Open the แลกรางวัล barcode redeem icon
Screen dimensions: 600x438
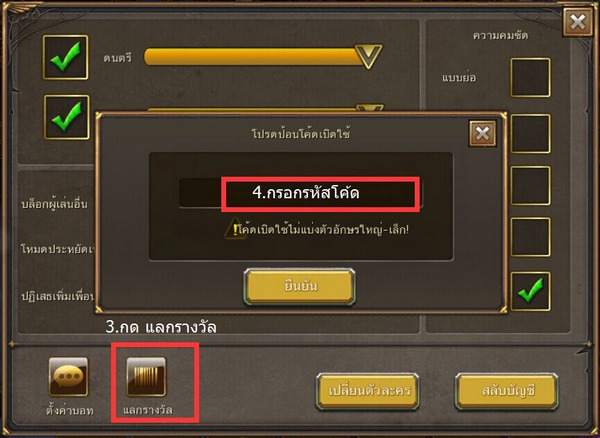(146, 377)
